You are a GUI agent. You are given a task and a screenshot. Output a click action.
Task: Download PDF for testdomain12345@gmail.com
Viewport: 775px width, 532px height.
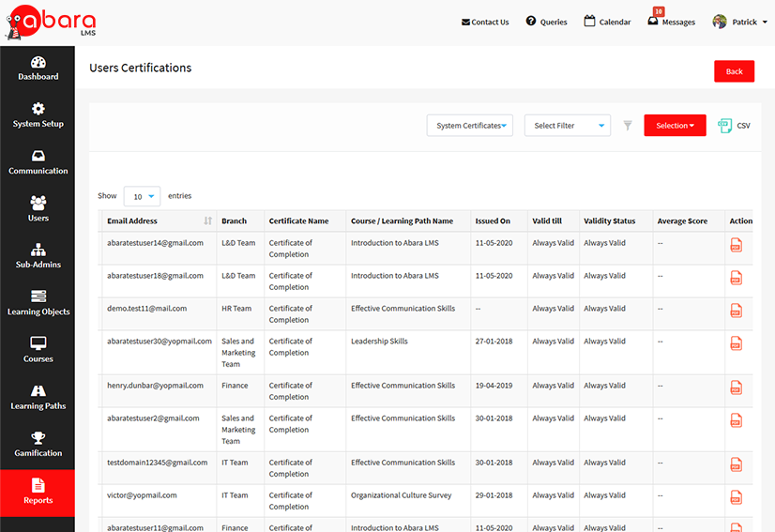[x=736, y=464]
